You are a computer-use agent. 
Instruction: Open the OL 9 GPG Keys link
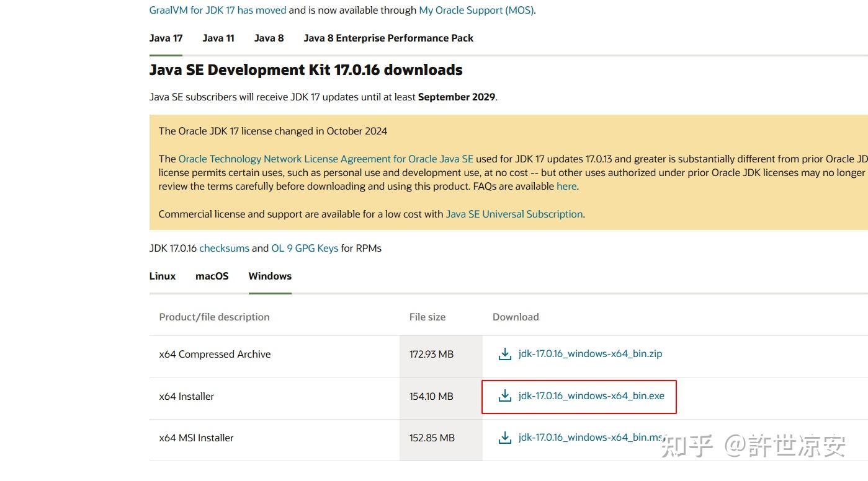pyautogui.click(x=305, y=248)
